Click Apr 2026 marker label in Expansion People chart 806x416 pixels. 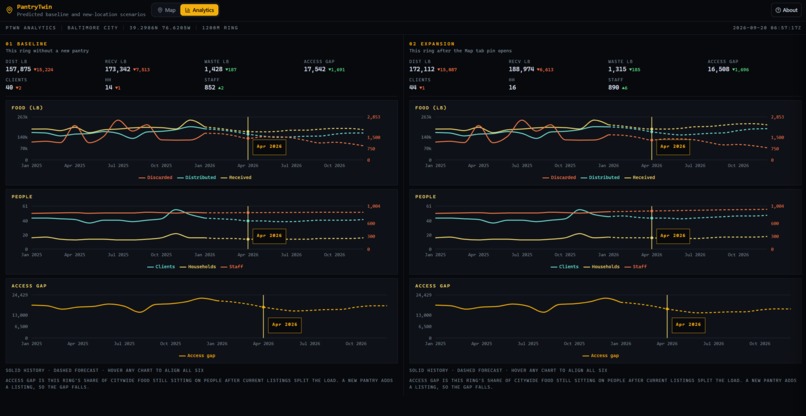(673, 236)
